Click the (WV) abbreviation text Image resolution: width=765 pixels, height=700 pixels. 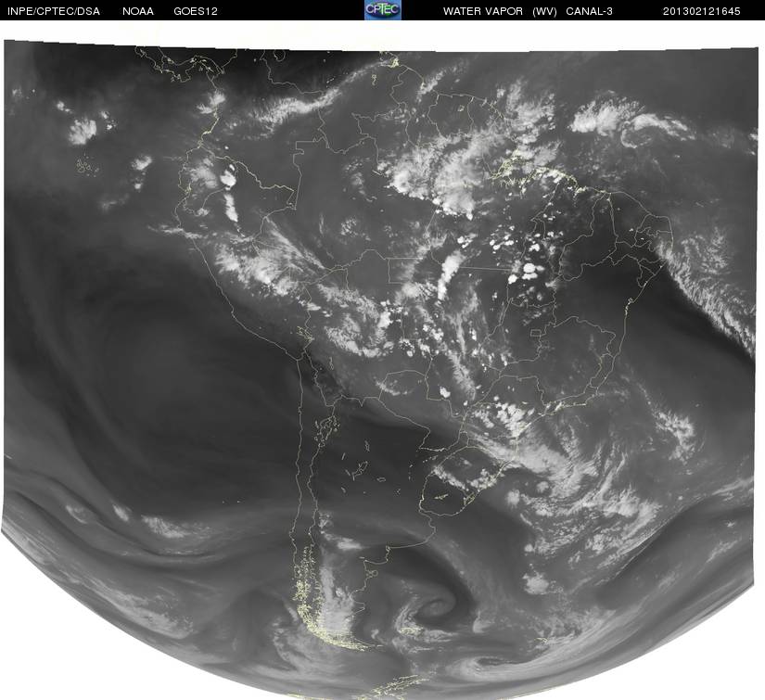tap(544, 11)
